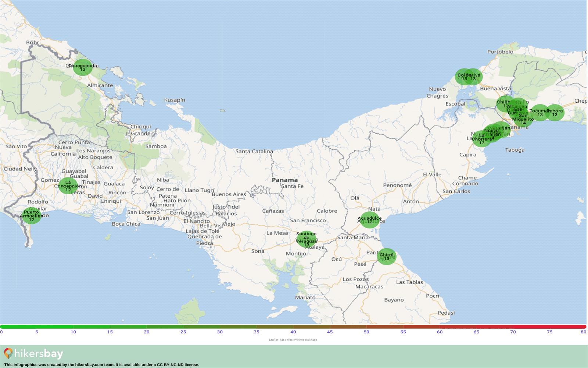Open the Santiago de Veraguas marker
The image size is (588, 368).
click(306, 239)
